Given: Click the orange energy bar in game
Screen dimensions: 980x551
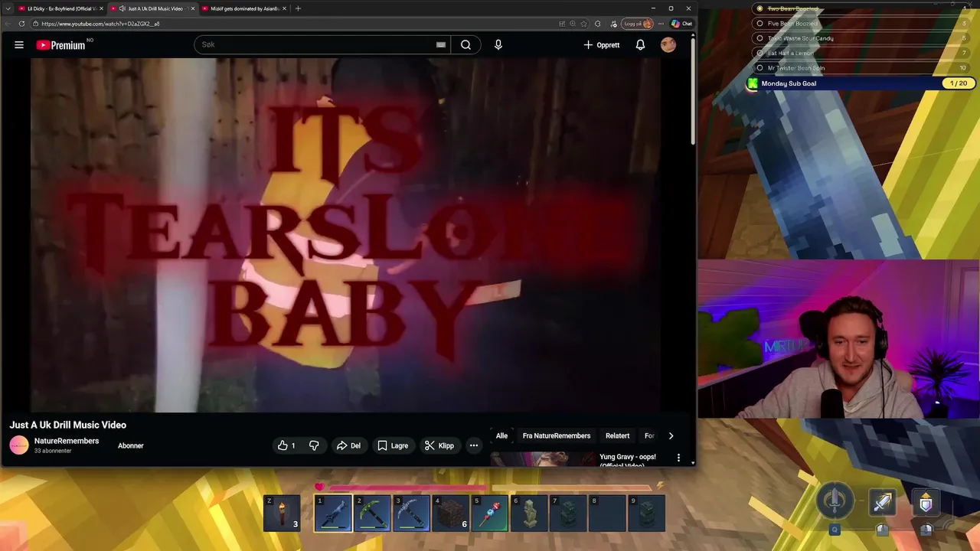Looking at the screenshot, I should coord(571,487).
